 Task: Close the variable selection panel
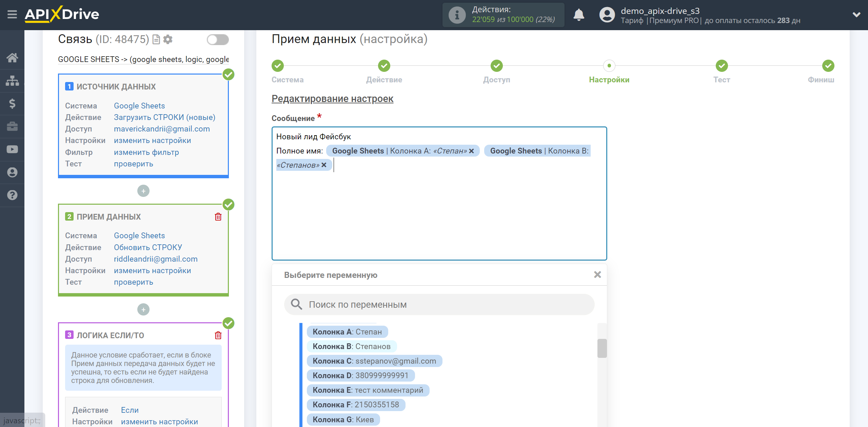(597, 275)
